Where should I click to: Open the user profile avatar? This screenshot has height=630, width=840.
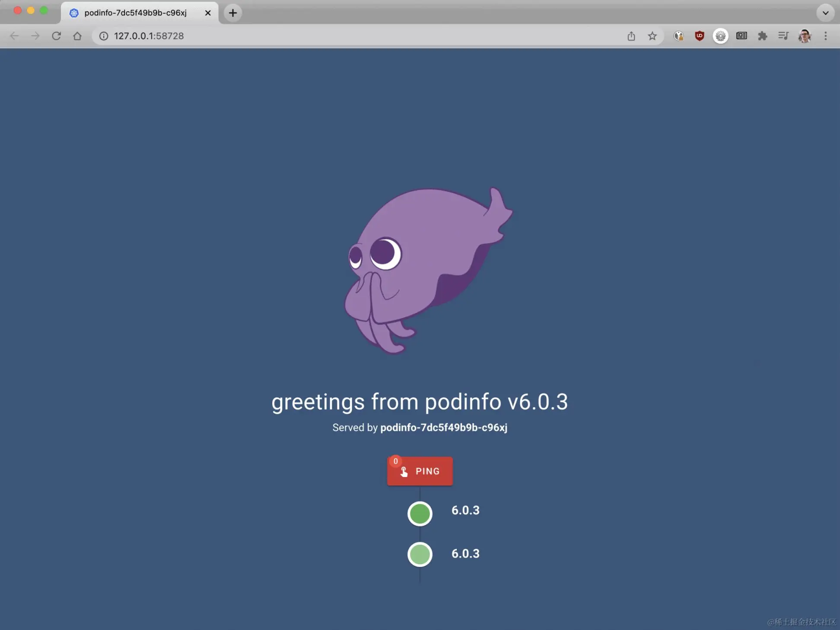[x=804, y=36]
